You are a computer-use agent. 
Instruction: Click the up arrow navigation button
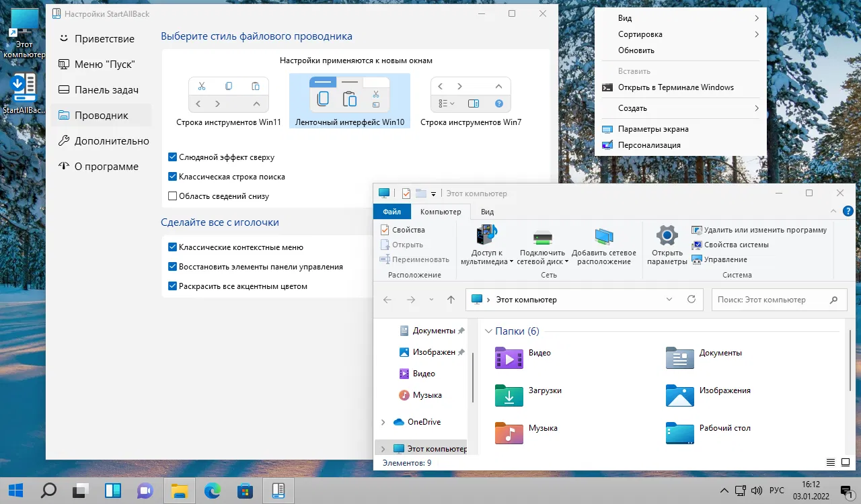tap(451, 300)
